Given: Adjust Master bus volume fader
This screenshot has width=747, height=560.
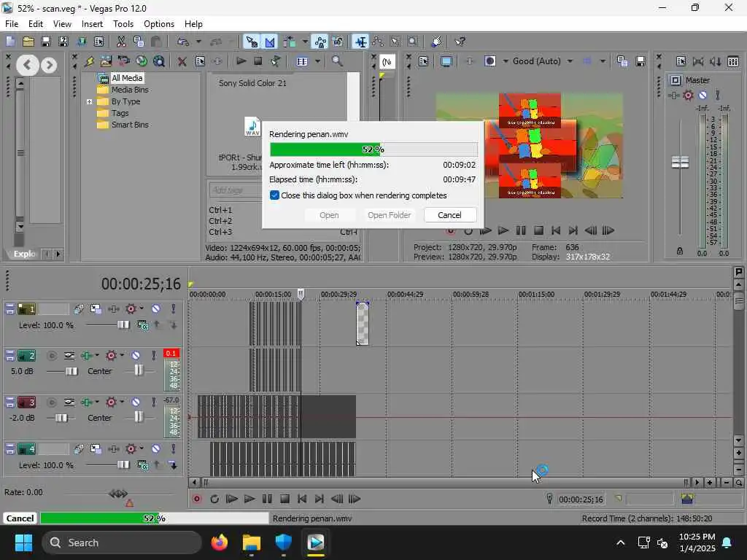Looking at the screenshot, I should (680, 163).
